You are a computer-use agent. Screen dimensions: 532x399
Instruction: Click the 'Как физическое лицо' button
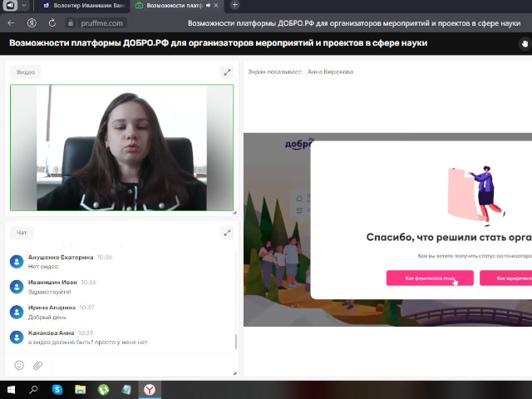430,278
